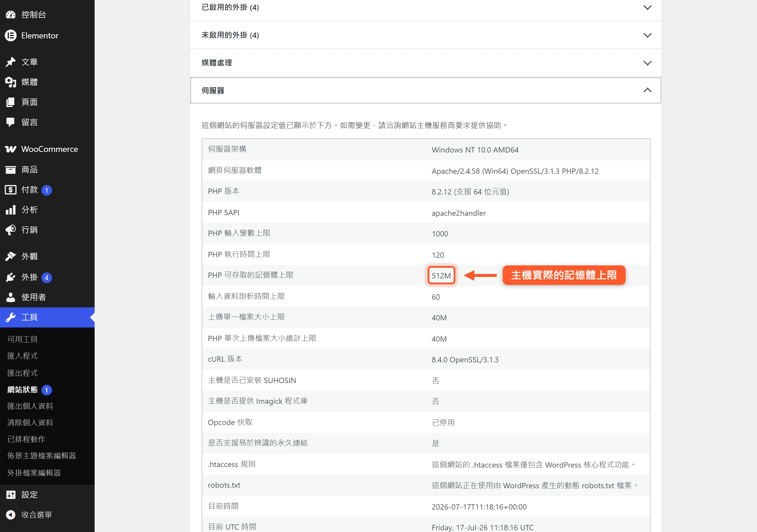Open the 控制台 dashboard icon
The height and width of the screenshot is (532, 757).
click(11, 14)
